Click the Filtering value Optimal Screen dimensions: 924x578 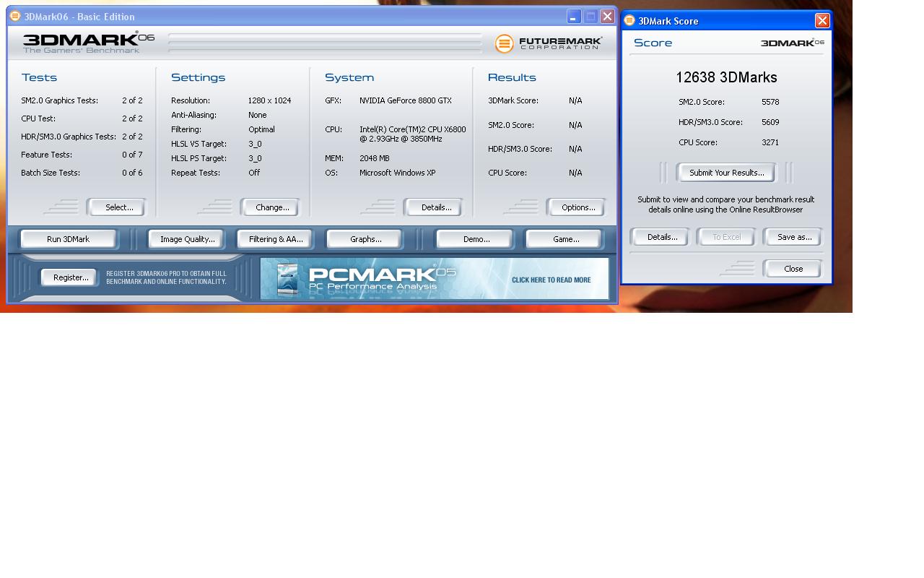pyautogui.click(x=261, y=129)
